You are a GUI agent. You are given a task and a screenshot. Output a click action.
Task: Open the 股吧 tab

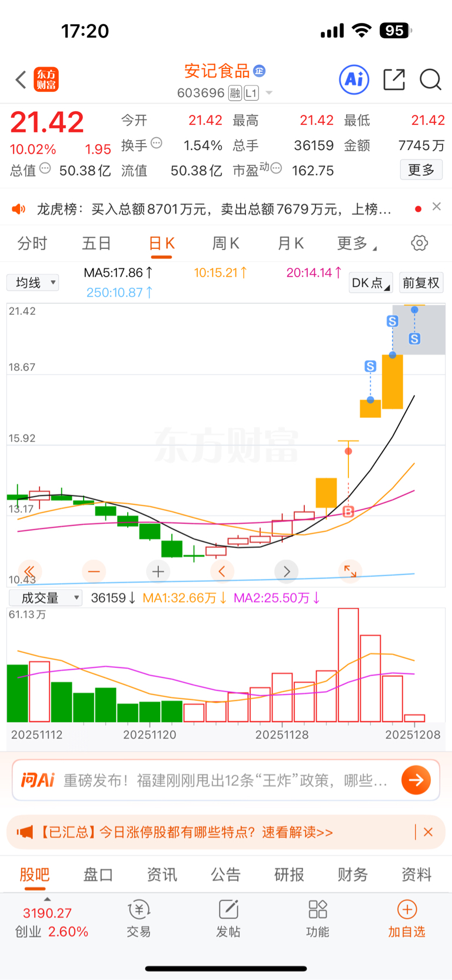point(35,875)
